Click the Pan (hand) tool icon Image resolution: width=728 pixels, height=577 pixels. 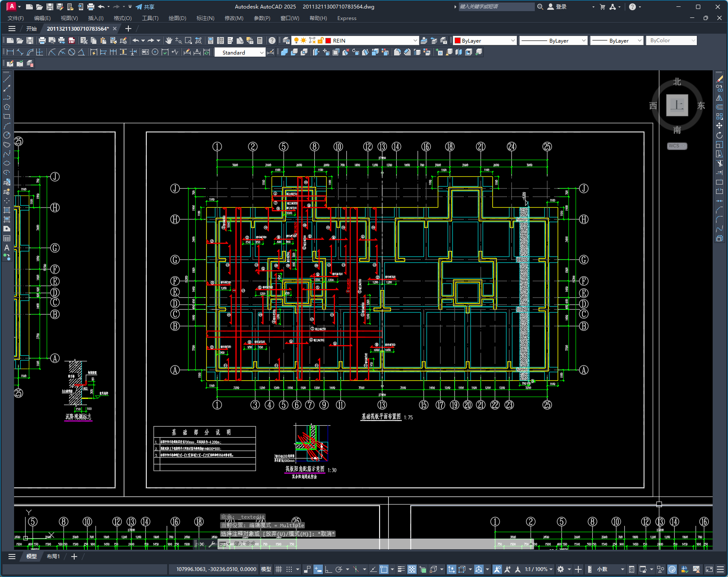point(169,40)
